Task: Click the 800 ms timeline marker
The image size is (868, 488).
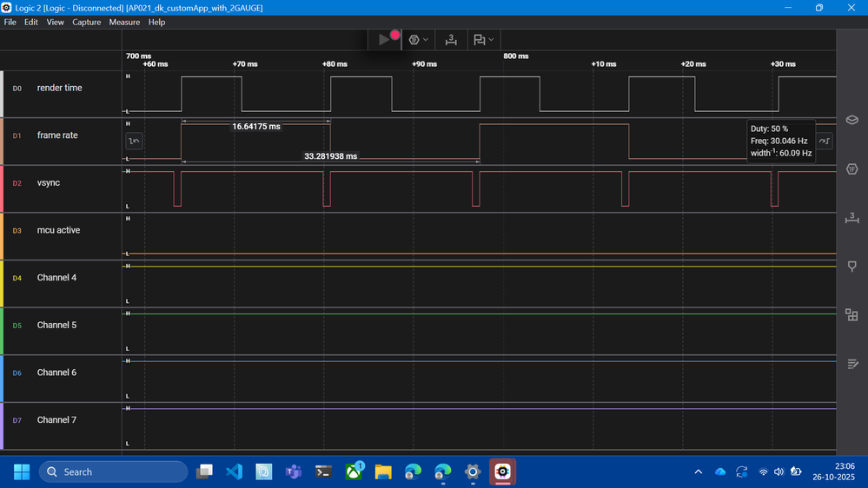Action: (x=516, y=56)
